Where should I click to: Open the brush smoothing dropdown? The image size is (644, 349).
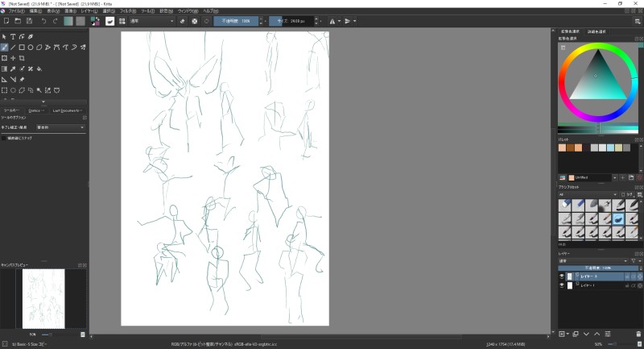point(60,127)
